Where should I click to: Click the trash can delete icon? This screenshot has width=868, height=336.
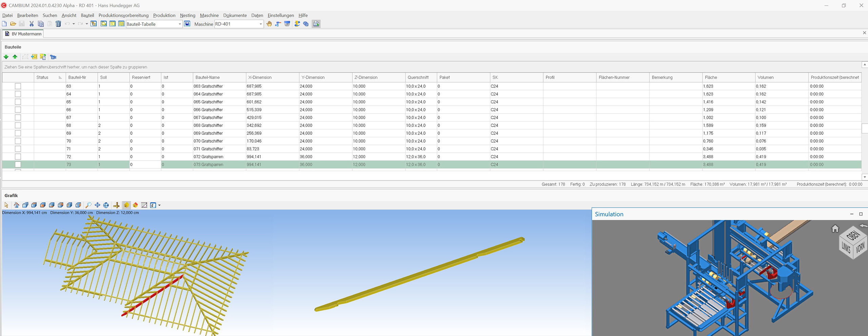(x=58, y=24)
